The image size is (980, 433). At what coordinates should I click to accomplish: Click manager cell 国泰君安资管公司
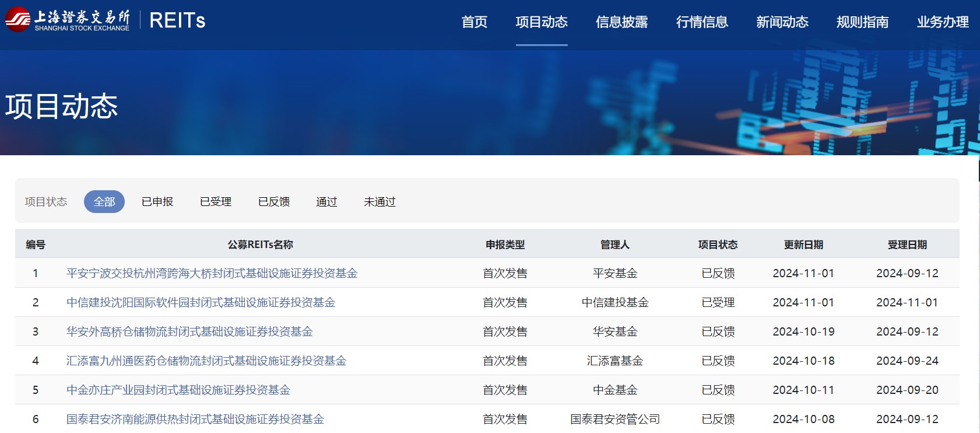pos(615,419)
